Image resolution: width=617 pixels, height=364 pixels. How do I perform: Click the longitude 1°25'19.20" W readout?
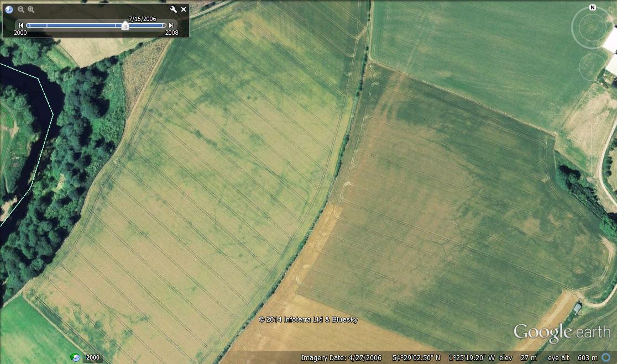click(472, 358)
